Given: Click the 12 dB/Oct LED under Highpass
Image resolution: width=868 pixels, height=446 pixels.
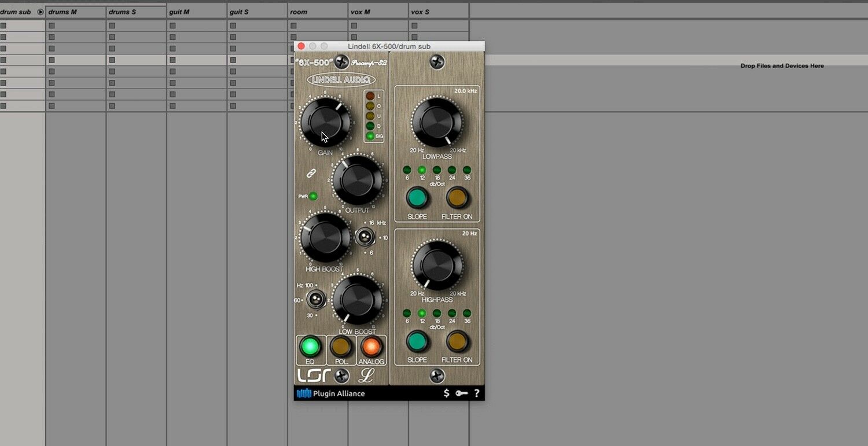Looking at the screenshot, I should 422,313.
